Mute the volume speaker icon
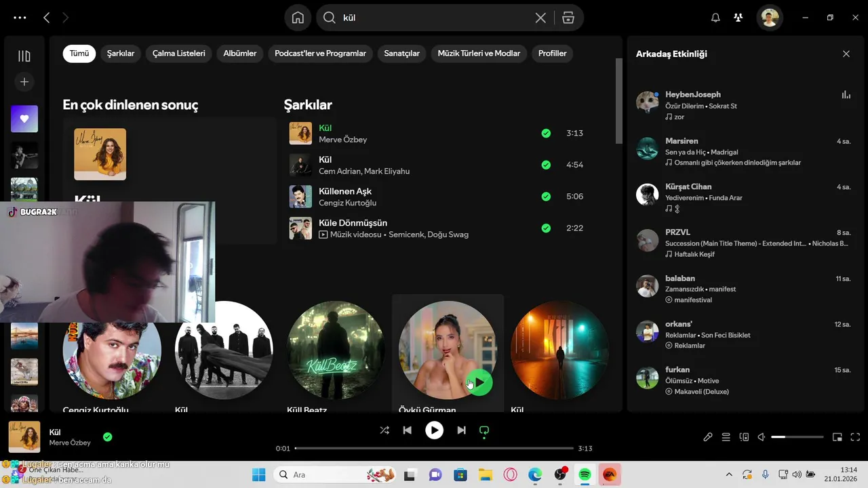 [x=761, y=437]
